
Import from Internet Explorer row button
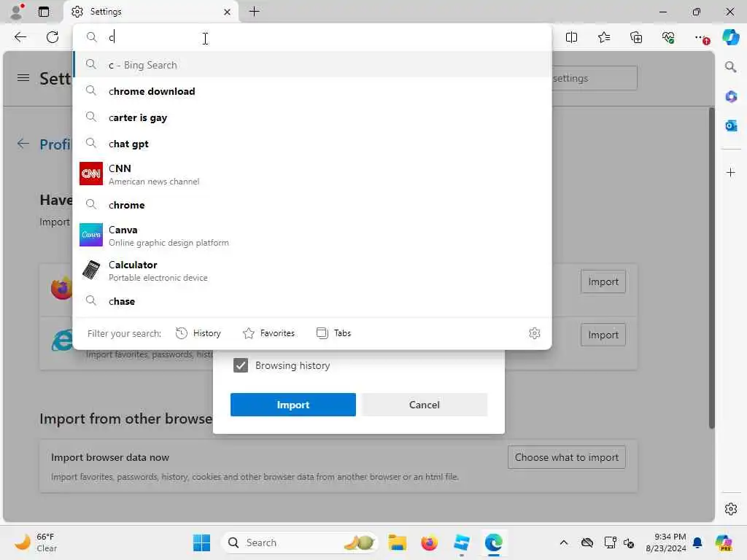click(x=603, y=335)
